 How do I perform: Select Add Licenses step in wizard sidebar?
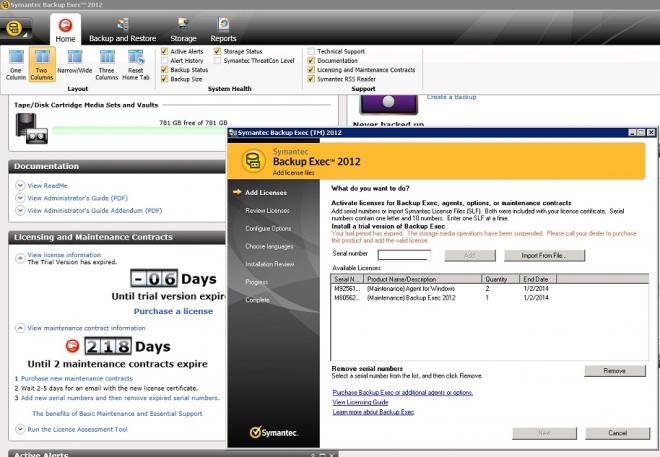tap(266, 193)
